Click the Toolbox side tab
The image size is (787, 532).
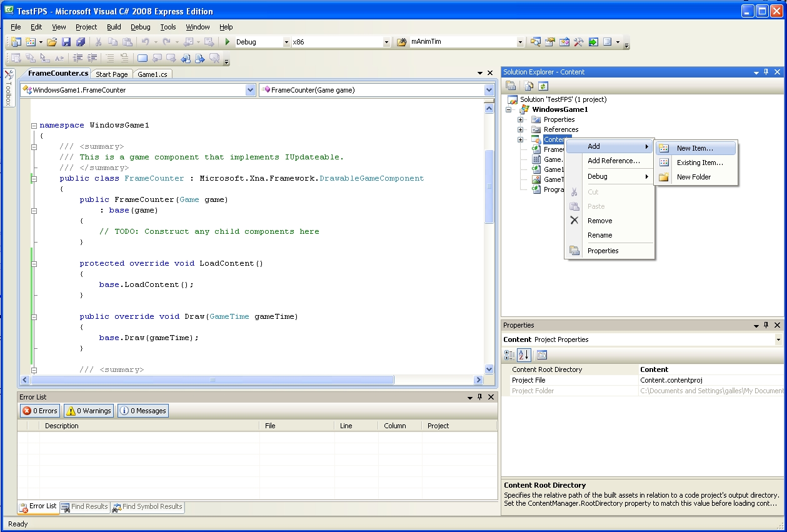point(9,88)
